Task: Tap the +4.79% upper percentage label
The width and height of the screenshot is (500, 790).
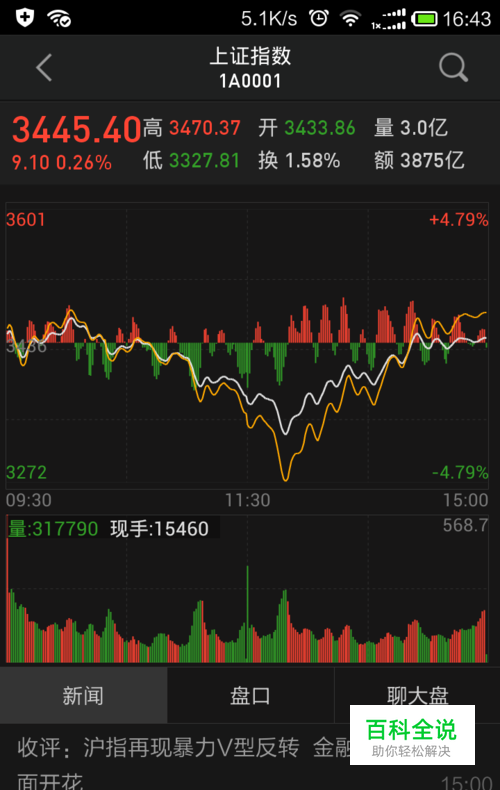Action: pyautogui.click(x=459, y=220)
